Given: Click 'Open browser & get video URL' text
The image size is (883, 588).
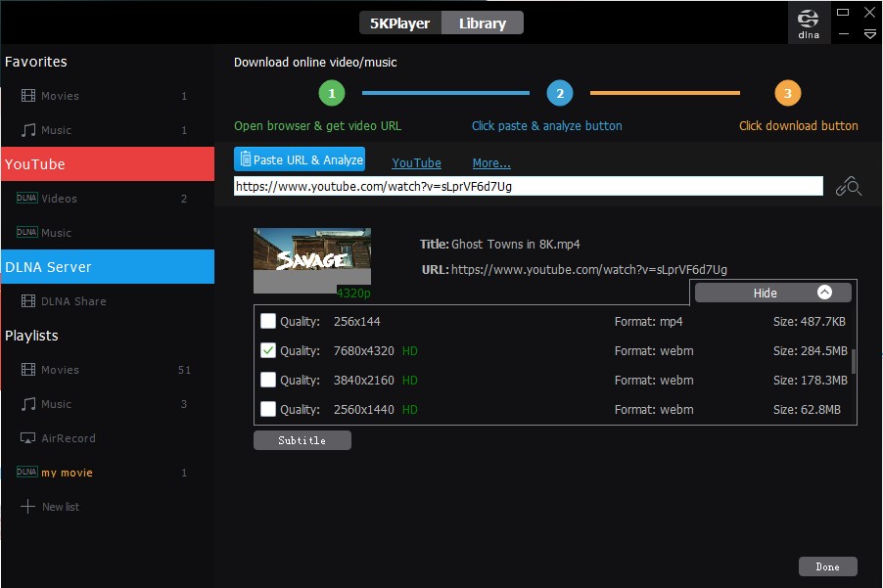Looking at the screenshot, I should [x=317, y=125].
